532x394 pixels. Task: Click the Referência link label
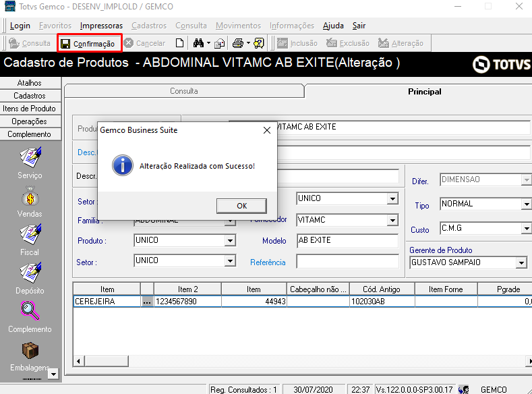pos(268,262)
